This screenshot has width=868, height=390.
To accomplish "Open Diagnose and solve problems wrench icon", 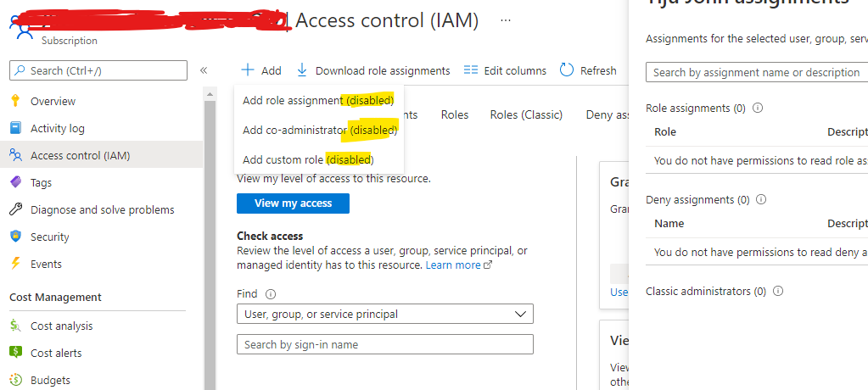I will [x=15, y=209].
